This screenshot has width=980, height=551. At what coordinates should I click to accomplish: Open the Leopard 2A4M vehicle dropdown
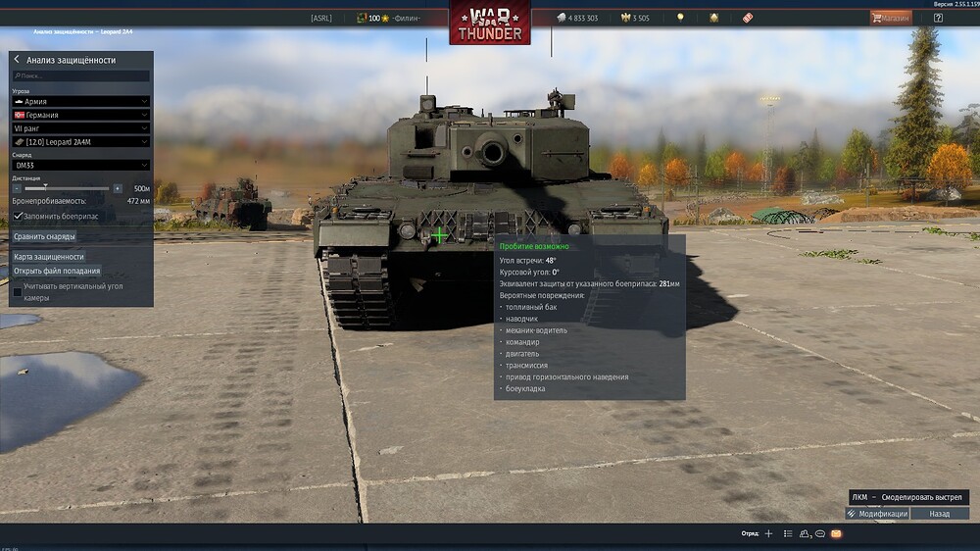(x=80, y=142)
